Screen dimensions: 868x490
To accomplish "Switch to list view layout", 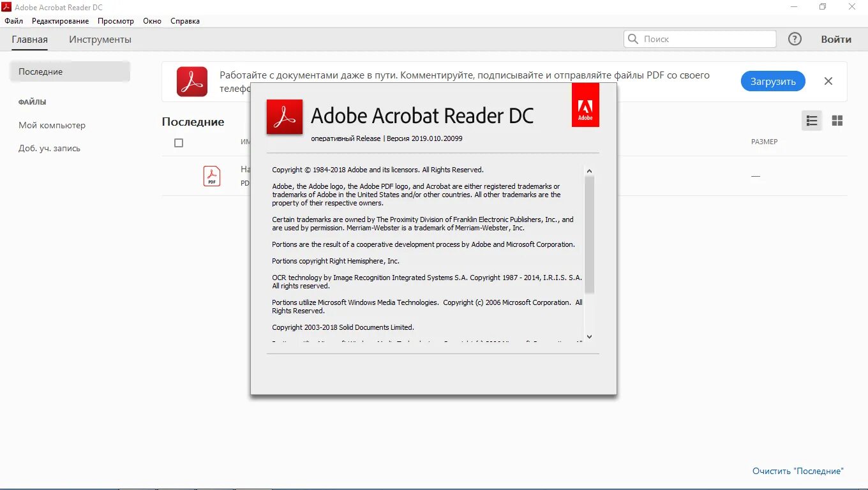I will tap(812, 121).
